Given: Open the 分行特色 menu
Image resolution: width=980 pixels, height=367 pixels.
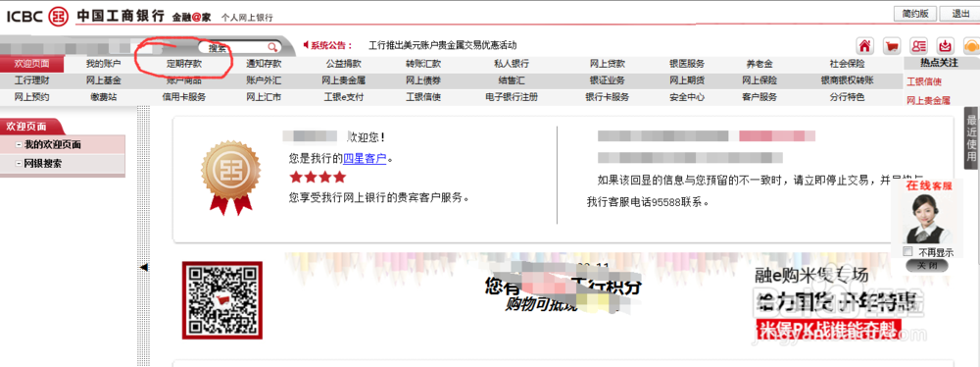Looking at the screenshot, I should (848, 97).
